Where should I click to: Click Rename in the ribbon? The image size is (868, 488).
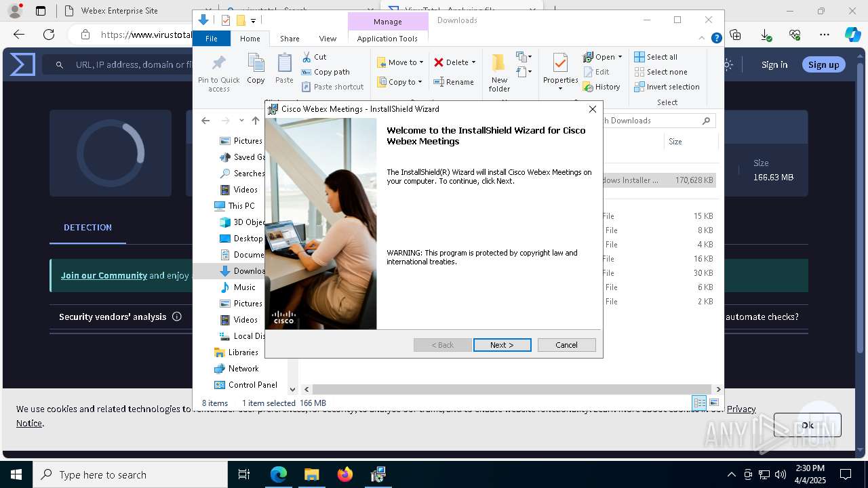[454, 82]
